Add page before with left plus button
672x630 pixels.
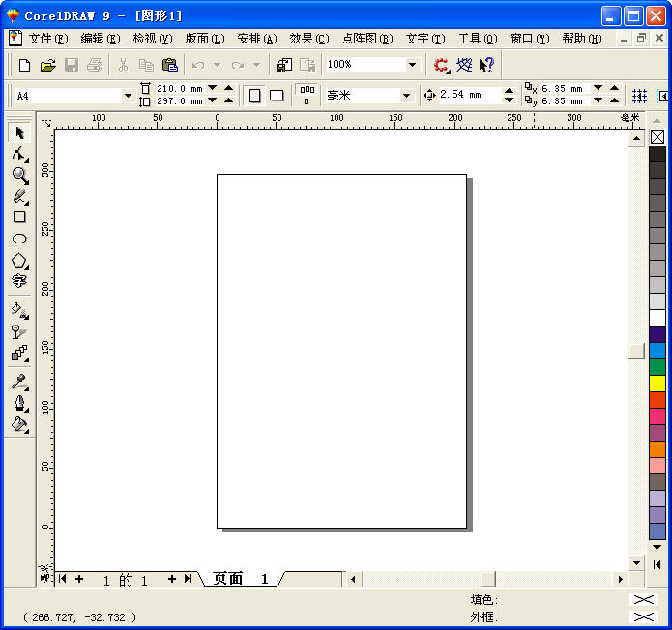tap(79, 579)
